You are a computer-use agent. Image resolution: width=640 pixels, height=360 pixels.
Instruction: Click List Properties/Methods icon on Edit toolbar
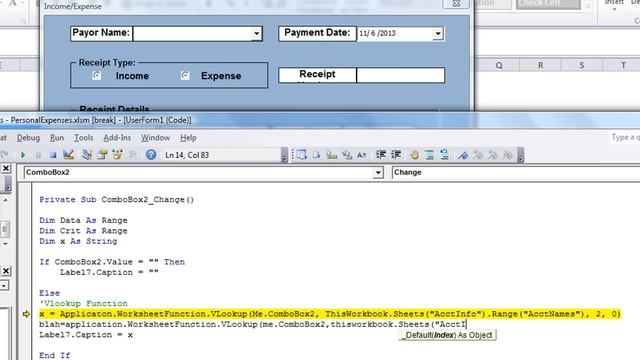(302, 155)
